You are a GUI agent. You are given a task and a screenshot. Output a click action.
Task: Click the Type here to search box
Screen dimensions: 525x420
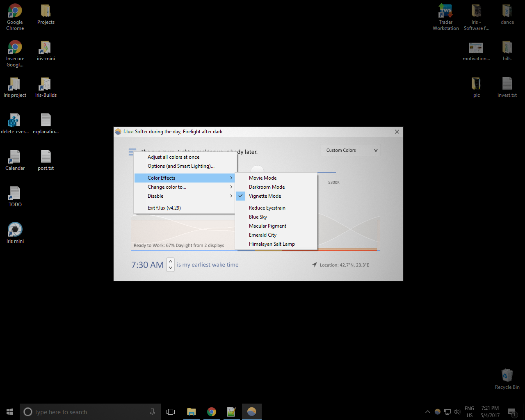[x=89, y=412]
